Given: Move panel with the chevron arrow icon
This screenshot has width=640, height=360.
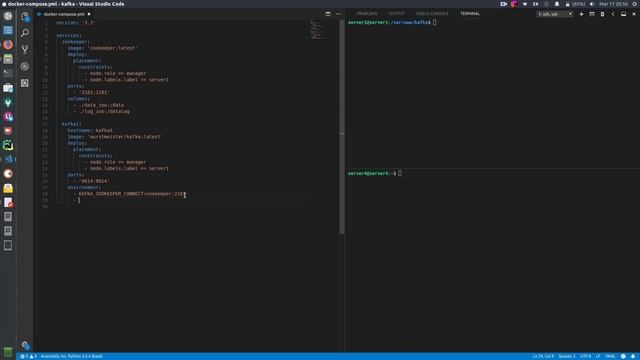Looking at the screenshot, I should coord(613,14).
